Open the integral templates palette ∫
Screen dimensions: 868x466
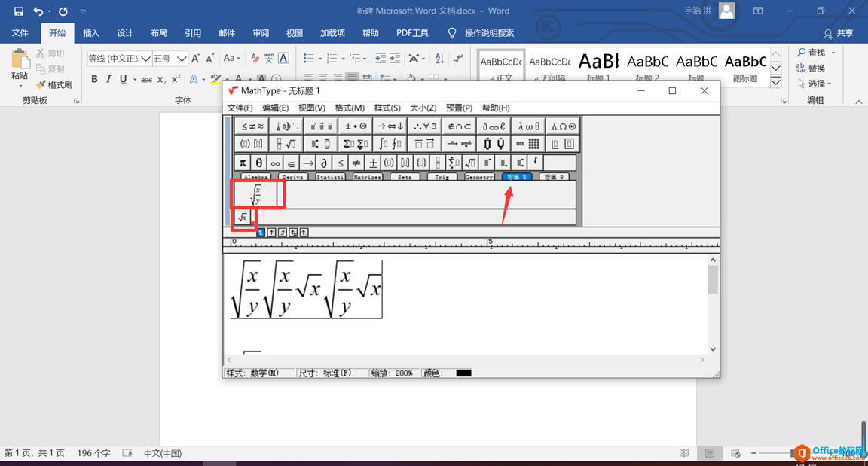(x=391, y=144)
